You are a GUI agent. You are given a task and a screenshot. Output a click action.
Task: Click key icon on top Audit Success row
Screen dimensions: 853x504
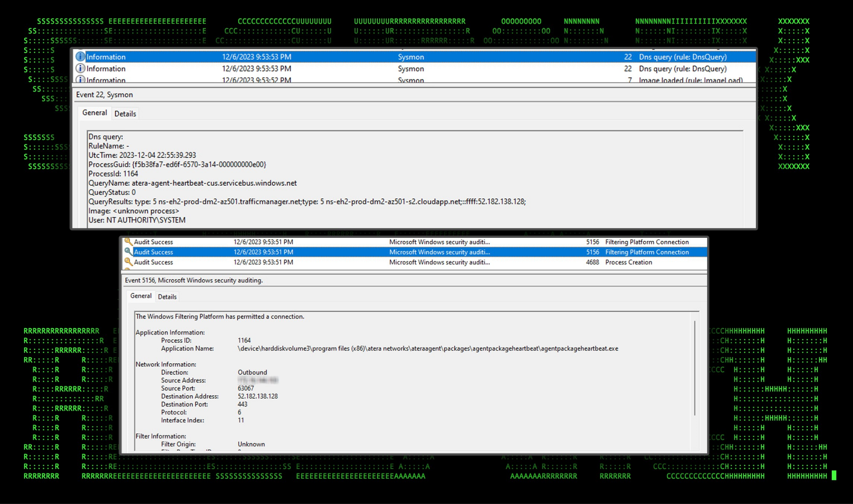click(128, 242)
